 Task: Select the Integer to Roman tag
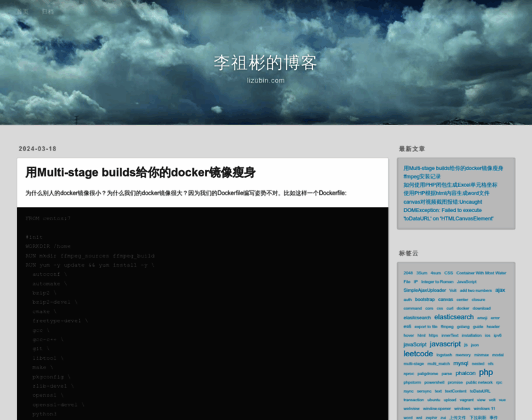tap(437, 281)
